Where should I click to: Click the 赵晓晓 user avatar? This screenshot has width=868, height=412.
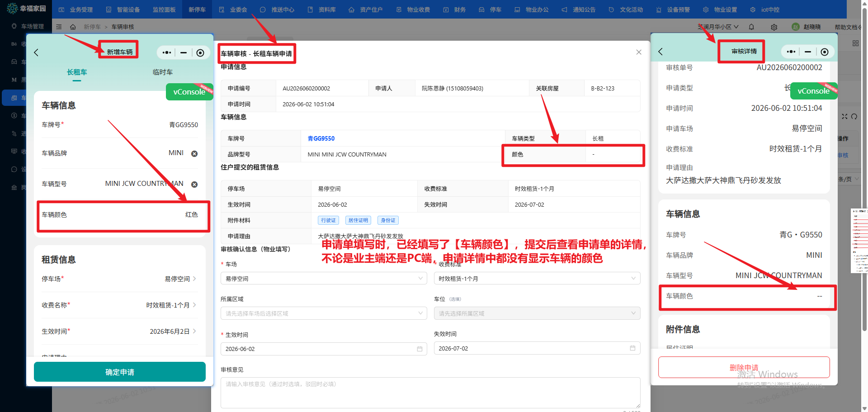[796, 27]
